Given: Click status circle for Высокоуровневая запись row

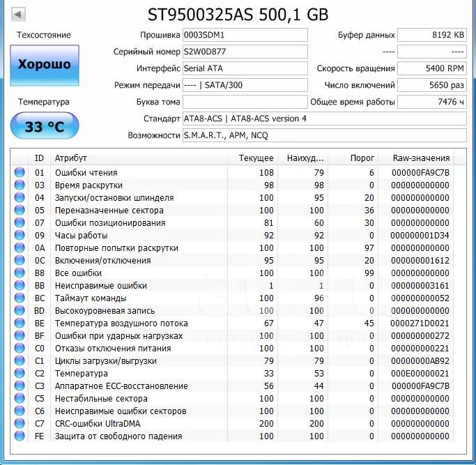Looking at the screenshot, I should point(20,310).
